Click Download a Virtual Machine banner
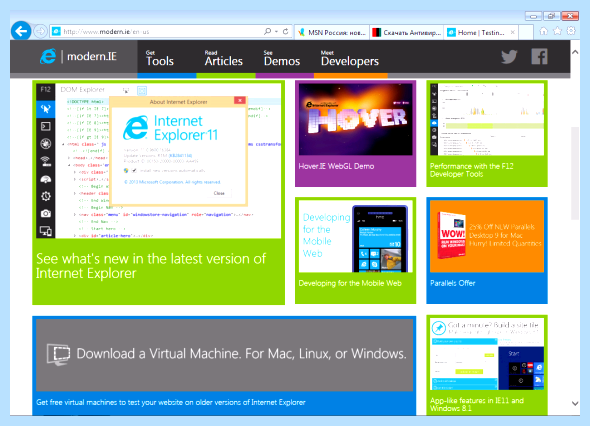Screen dimensions: 590x426 coord(225,355)
